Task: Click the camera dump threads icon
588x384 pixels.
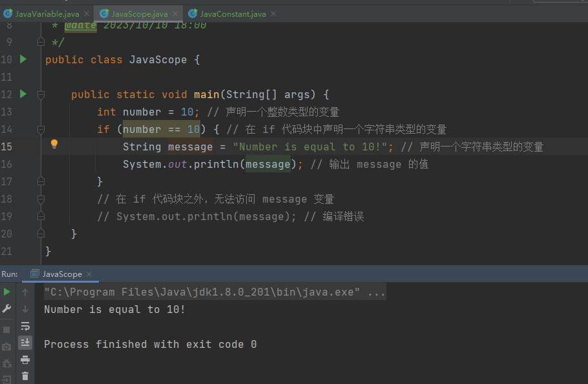Action: click(x=6, y=347)
